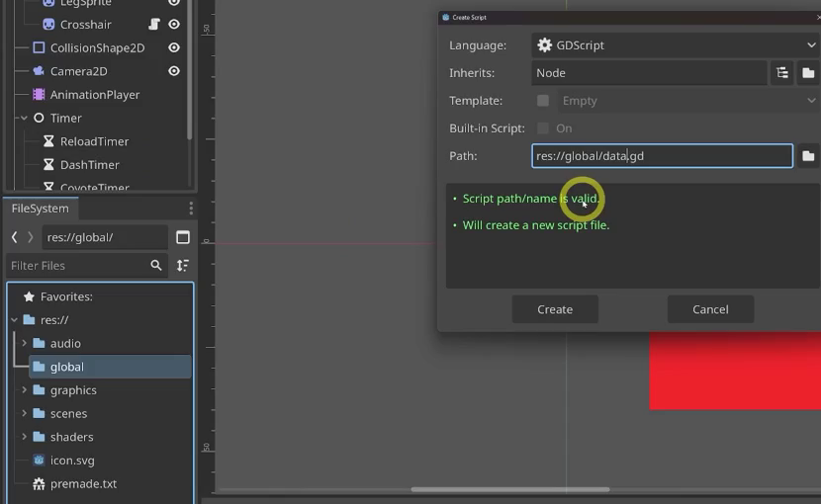
Task: Click the Favorites star icon
Action: [x=29, y=296]
